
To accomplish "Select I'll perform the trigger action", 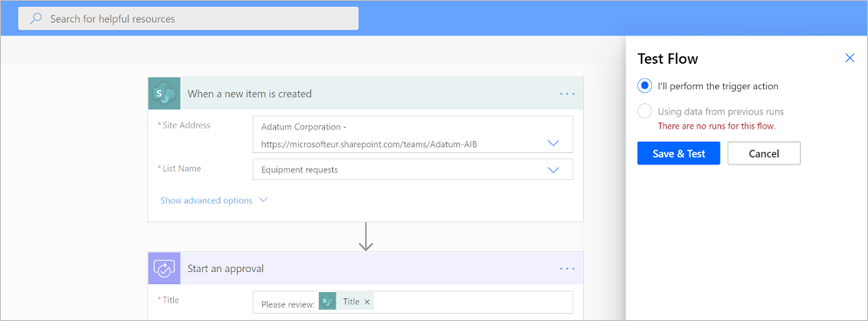I will point(644,87).
